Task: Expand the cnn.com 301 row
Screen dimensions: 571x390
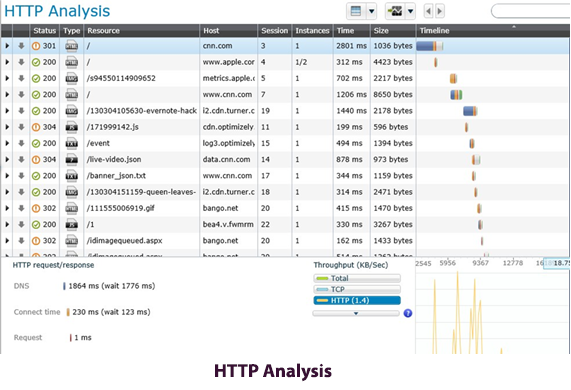Action: click(7, 46)
